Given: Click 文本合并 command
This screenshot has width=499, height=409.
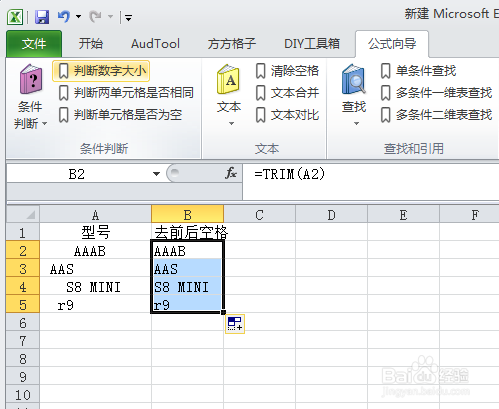Looking at the screenshot, I should (x=287, y=93).
